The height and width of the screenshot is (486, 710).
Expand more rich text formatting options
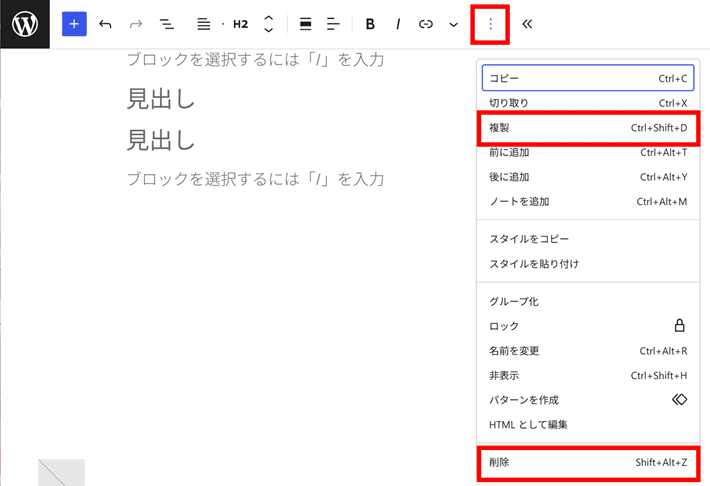(453, 24)
